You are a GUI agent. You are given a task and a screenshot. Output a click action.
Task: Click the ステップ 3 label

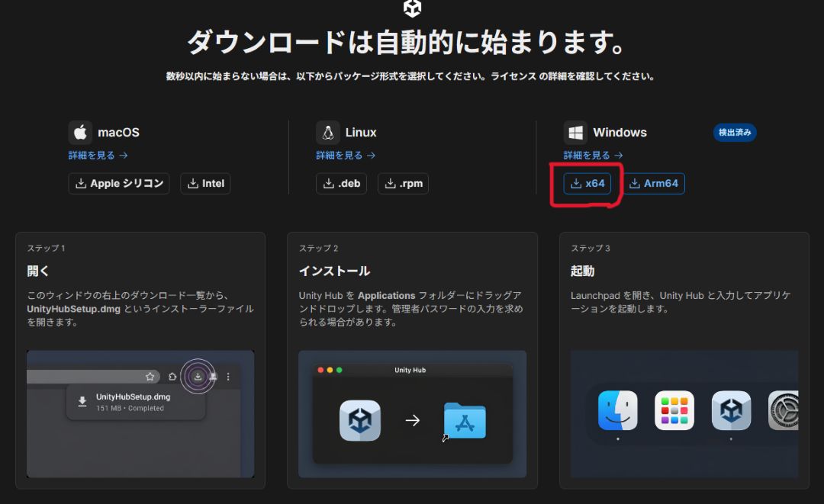tap(590, 249)
